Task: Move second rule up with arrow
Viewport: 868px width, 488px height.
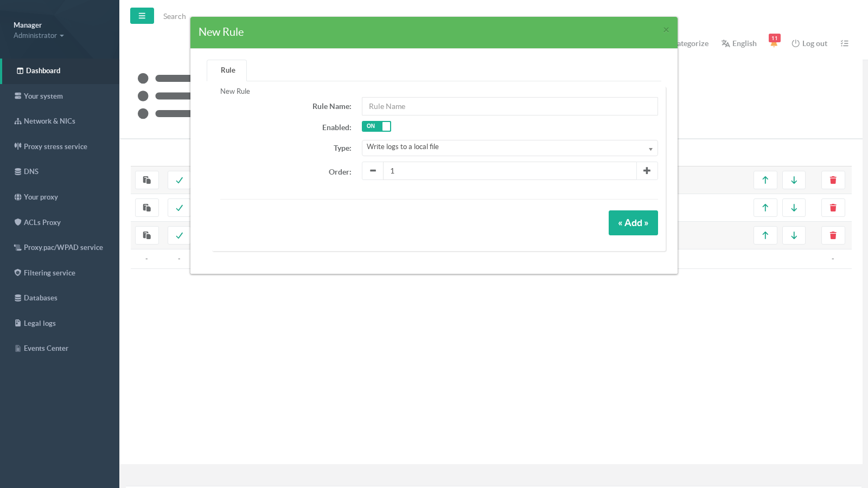Action: (x=765, y=208)
